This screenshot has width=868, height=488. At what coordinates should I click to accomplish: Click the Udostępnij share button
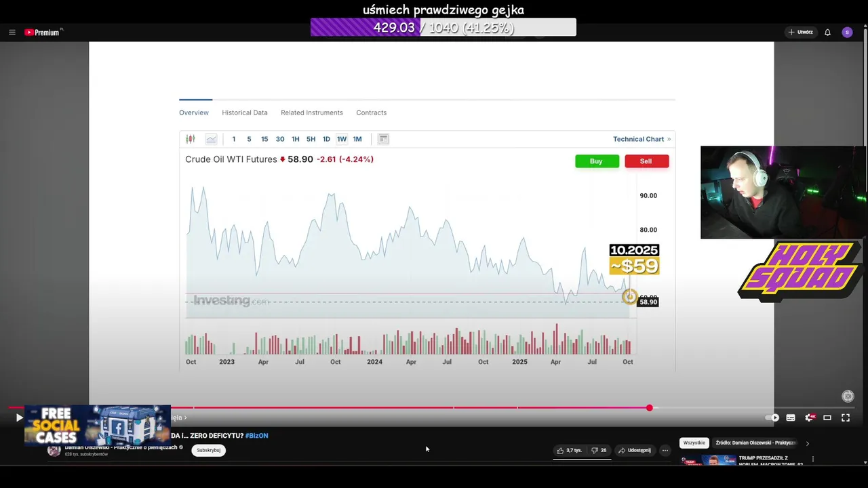pyautogui.click(x=635, y=450)
